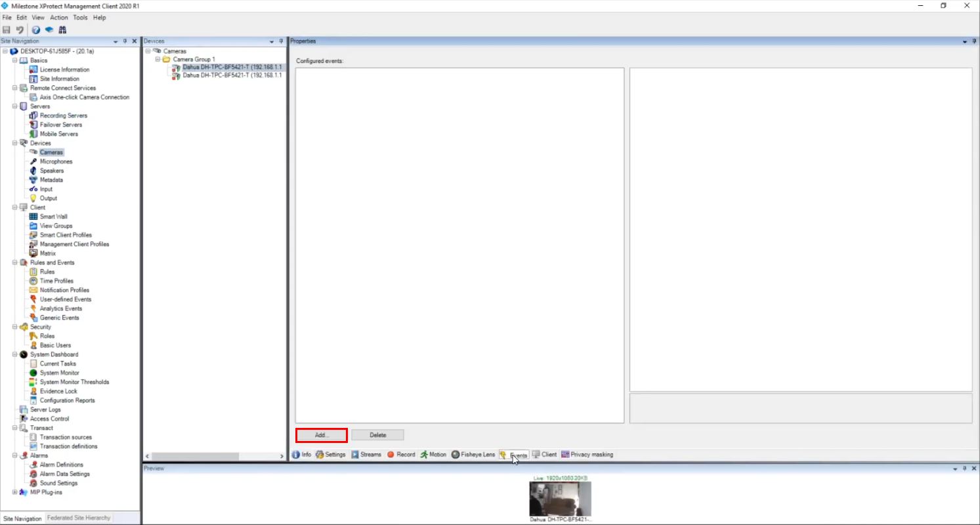Viewport: 980px width, 525px height.
Task: Click the Smart Client Profiles icon
Action: (34, 235)
